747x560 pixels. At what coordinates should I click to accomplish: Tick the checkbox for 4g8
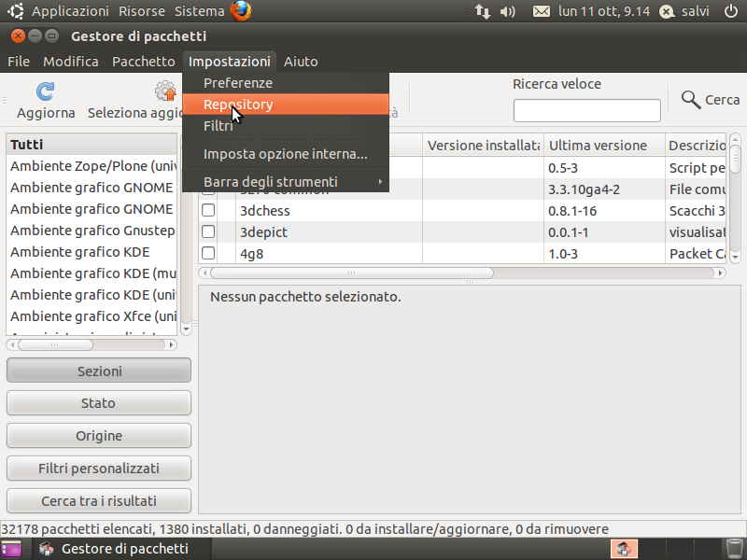pyautogui.click(x=208, y=253)
